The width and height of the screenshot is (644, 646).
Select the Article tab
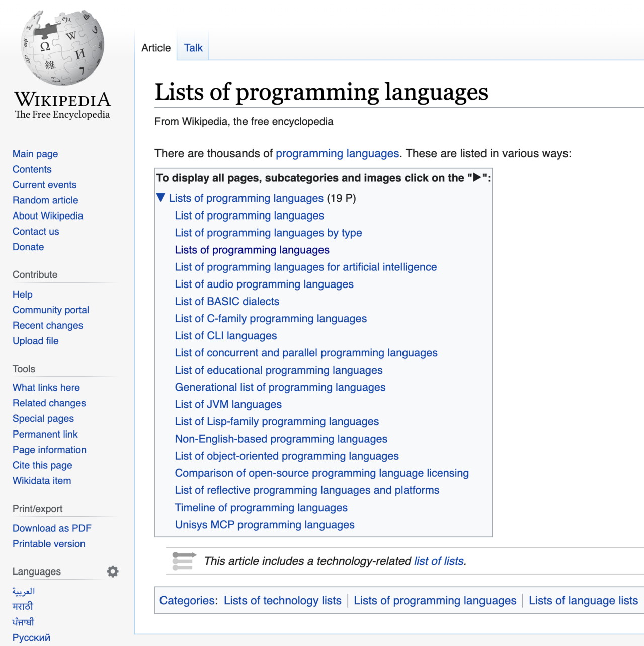click(x=156, y=48)
